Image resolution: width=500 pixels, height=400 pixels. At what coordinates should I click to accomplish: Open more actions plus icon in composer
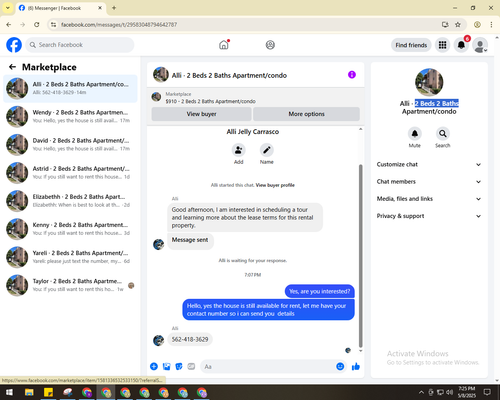pyautogui.click(x=154, y=367)
